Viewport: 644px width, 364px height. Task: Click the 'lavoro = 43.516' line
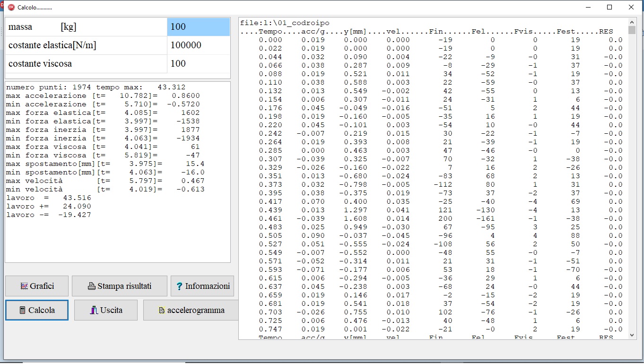point(49,198)
